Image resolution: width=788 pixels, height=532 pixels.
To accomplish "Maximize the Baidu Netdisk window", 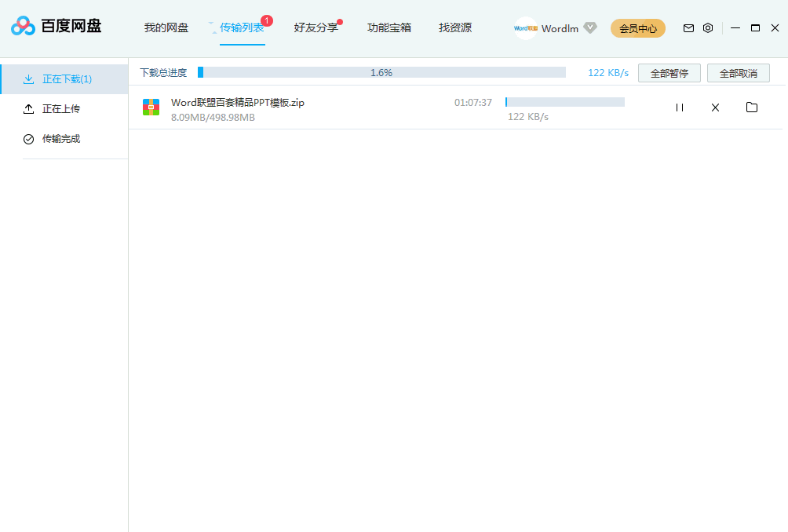I will [755, 28].
